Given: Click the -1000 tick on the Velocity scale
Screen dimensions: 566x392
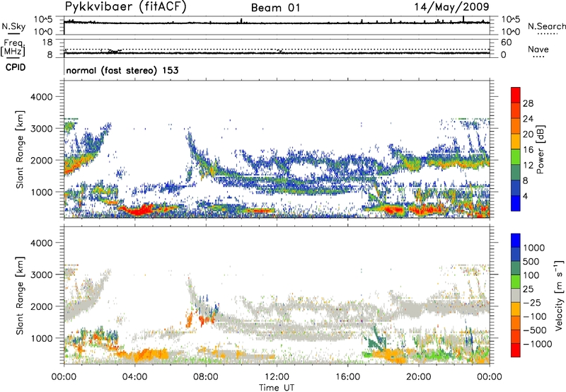Looking at the screenshot, I should 538,344.
